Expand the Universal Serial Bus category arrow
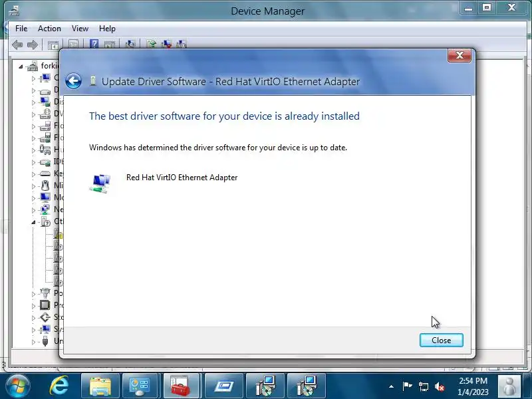 [33, 342]
